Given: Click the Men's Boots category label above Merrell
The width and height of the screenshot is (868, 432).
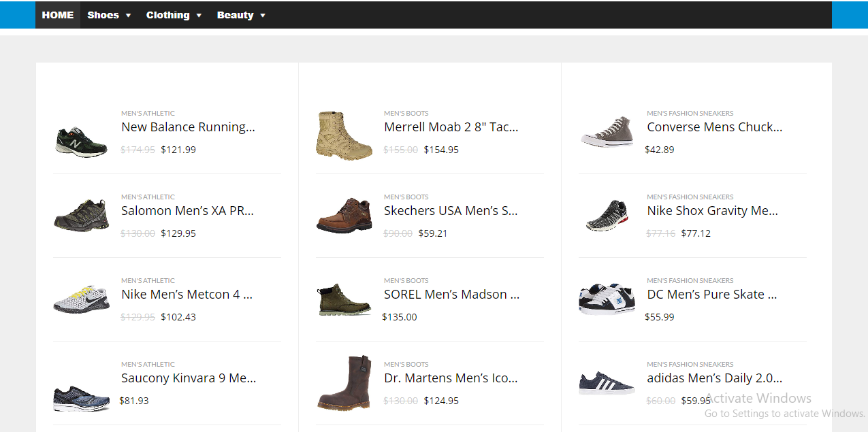Looking at the screenshot, I should click(406, 114).
